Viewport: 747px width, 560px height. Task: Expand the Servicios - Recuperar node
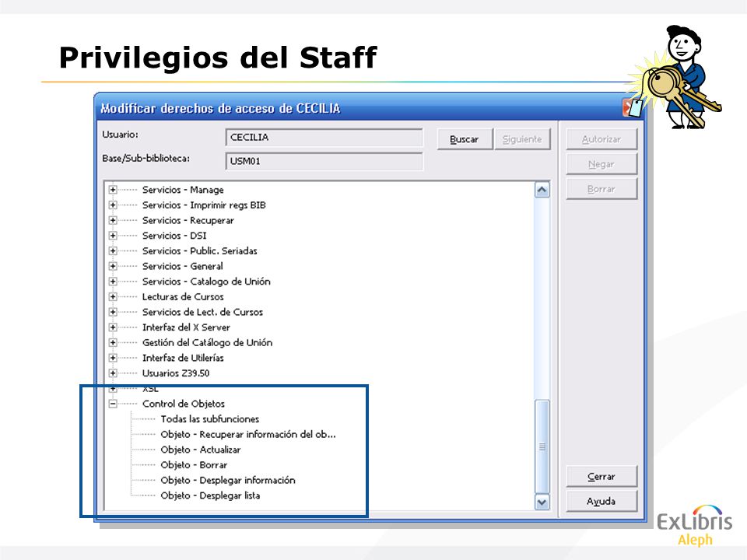click(113, 220)
